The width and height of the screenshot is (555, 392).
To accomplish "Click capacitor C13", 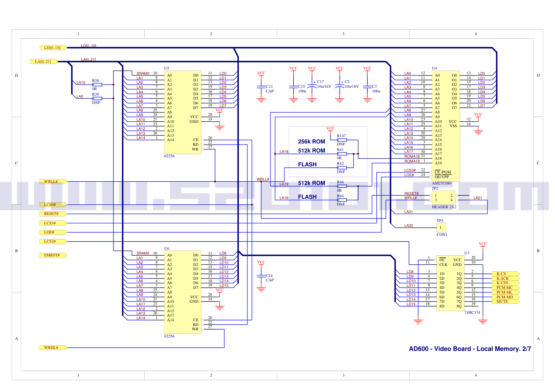I will [261, 87].
